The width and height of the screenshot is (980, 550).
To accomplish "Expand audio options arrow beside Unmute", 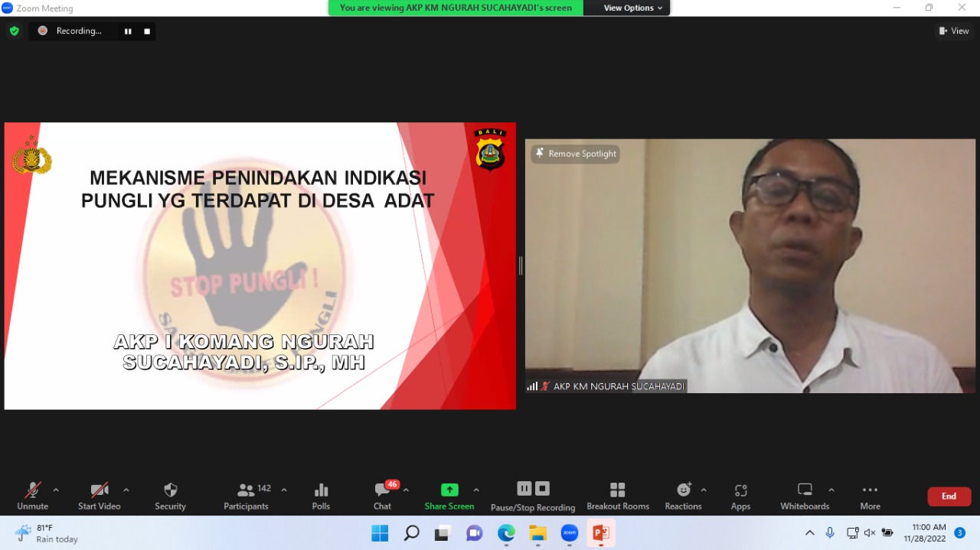I will coord(56,490).
